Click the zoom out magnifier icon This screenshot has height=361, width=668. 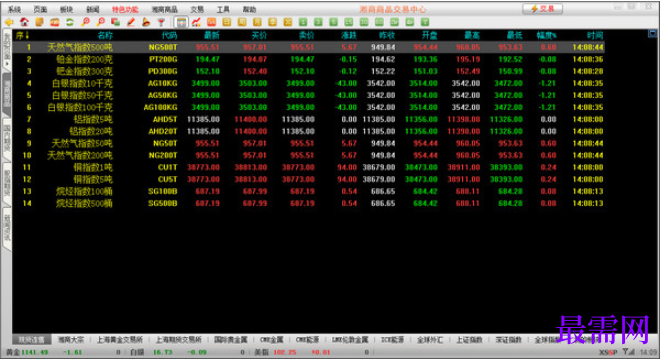[101, 22]
